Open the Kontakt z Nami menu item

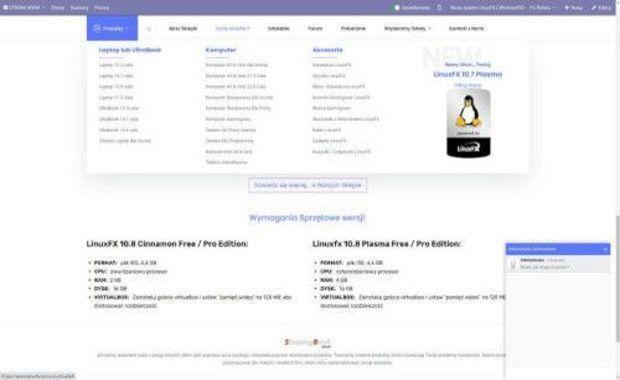[466, 28]
